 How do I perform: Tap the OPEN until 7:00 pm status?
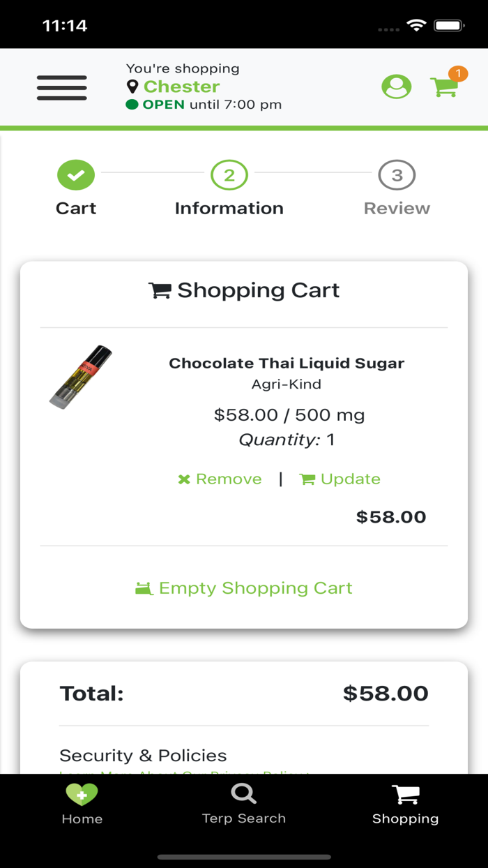pos(204,105)
